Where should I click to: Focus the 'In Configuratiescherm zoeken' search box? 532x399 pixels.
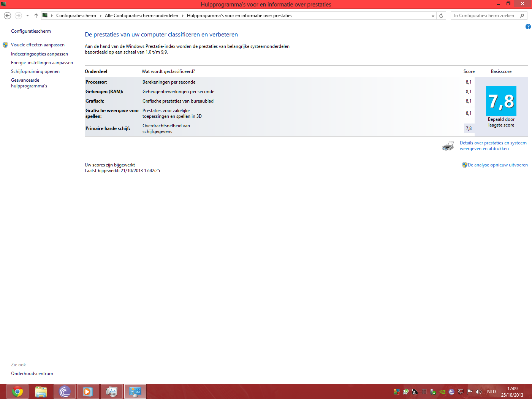[x=484, y=16]
